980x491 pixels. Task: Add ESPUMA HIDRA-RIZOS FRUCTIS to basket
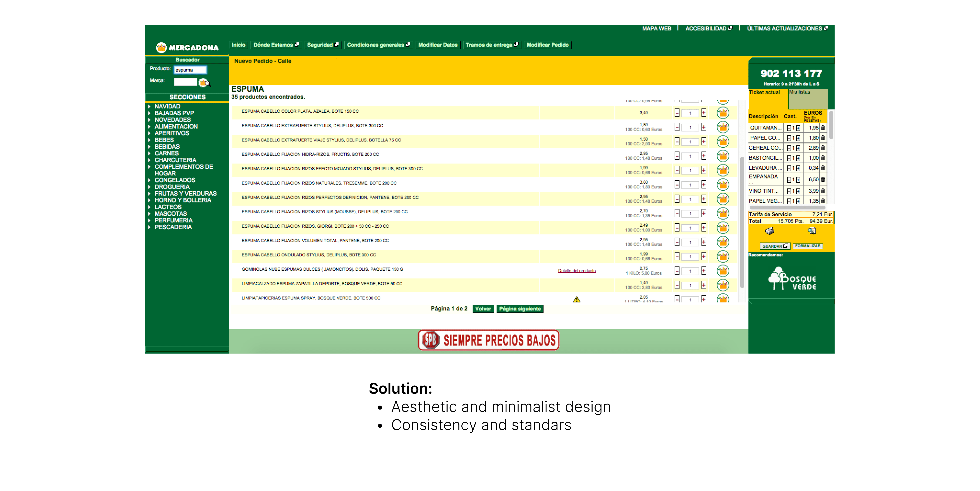tap(723, 156)
